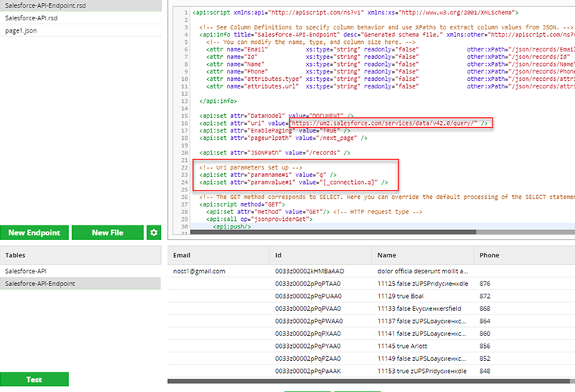Select phone cell 852
Image resolution: width=575 pixels, height=392 pixels.
point(485,359)
